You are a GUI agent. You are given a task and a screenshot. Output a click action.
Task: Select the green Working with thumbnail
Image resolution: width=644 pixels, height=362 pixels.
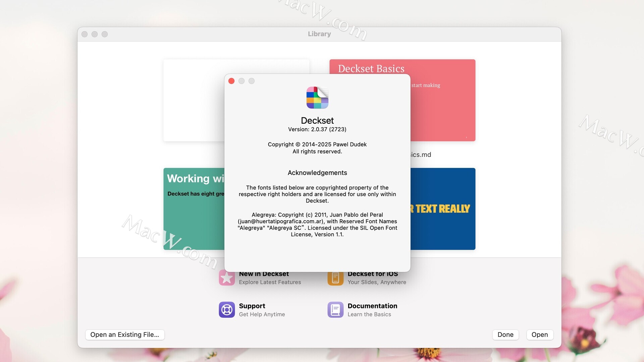click(x=194, y=209)
